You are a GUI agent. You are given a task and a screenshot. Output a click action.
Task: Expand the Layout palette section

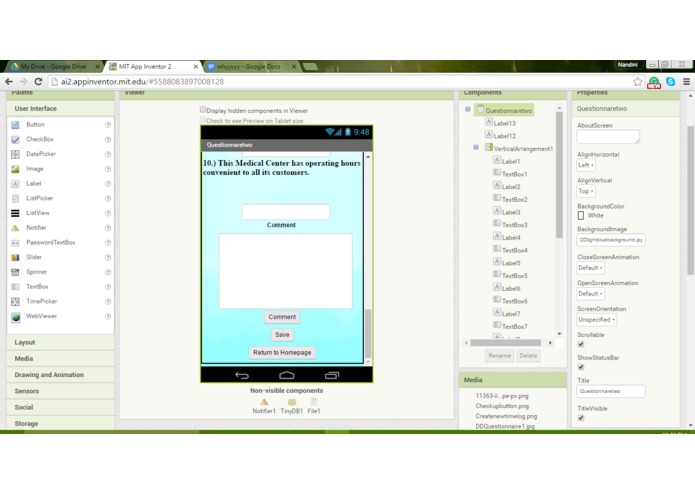click(x=60, y=342)
